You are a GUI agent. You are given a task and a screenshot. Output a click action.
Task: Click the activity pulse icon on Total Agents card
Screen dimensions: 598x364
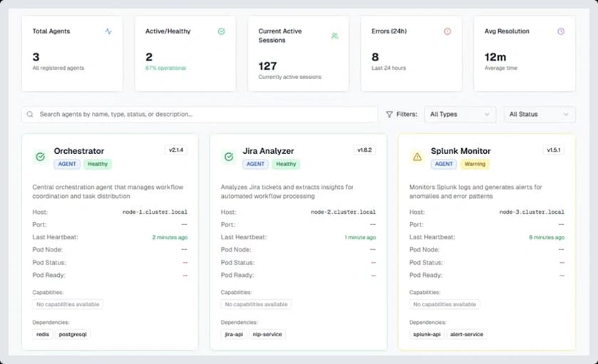pyautogui.click(x=108, y=31)
